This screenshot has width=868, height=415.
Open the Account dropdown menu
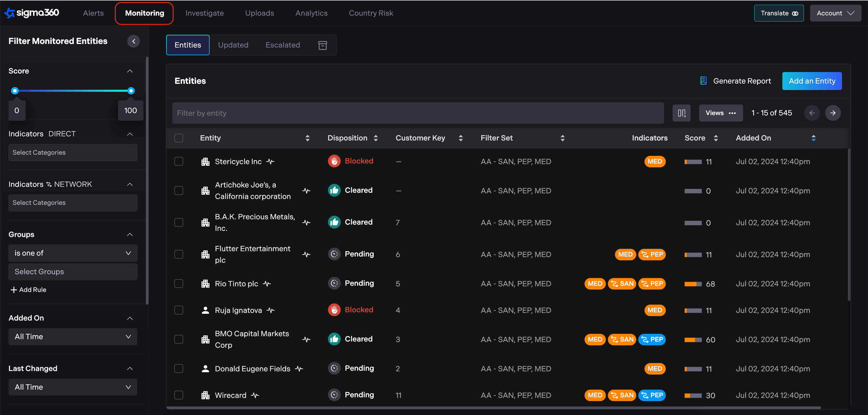(x=835, y=13)
